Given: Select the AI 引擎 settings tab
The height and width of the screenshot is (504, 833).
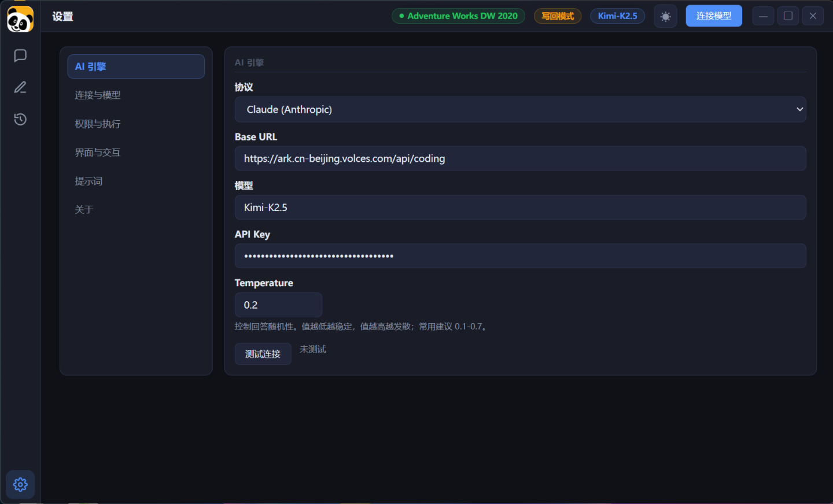Looking at the screenshot, I should coord(136,66).
